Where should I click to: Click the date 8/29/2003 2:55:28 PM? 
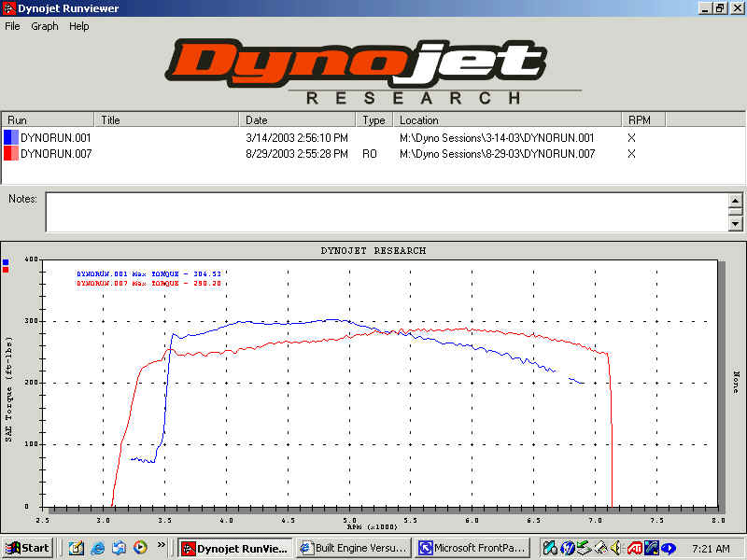297,154
